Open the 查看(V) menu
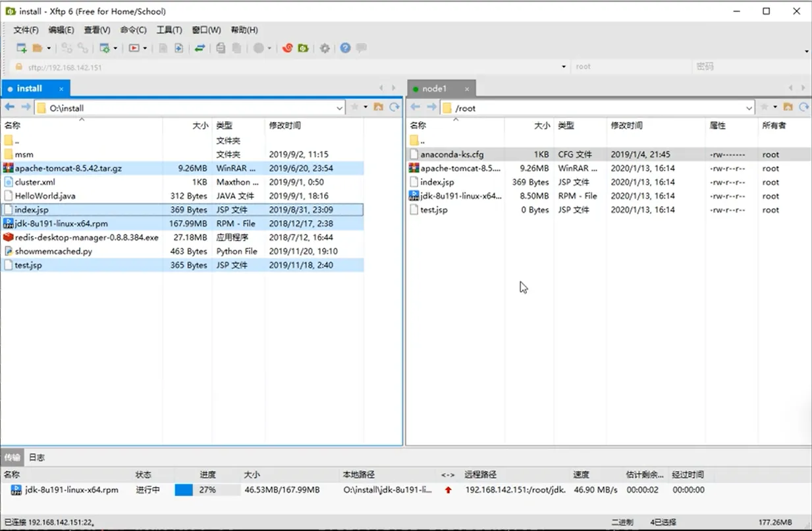The width and height of the screenshot is (812, 531). [x=97, y=30]
